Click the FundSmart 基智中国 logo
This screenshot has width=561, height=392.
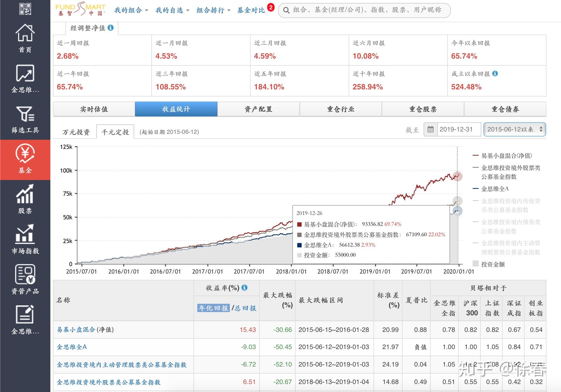[80, 9]
